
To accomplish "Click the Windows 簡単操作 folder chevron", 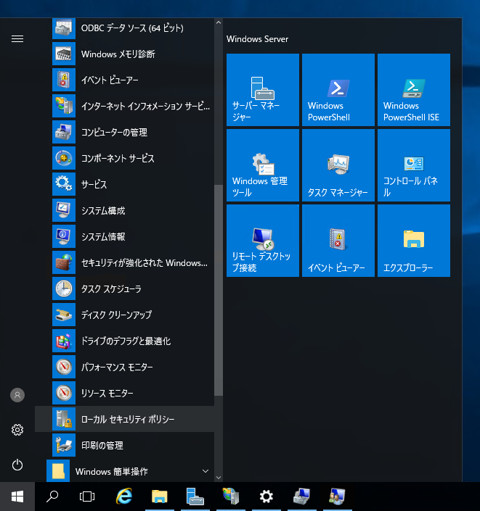I will [x=205, y=471].
